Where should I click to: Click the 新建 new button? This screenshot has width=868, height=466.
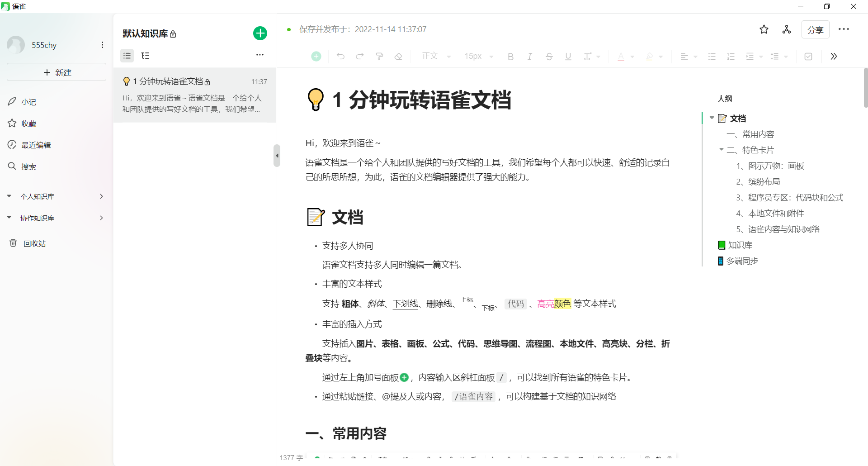pos(57,72)
